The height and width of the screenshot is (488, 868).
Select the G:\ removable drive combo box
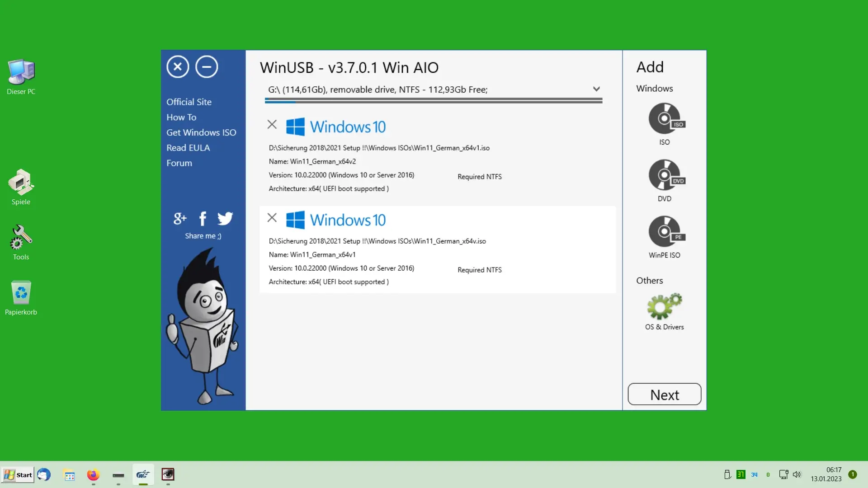(434, 89)
